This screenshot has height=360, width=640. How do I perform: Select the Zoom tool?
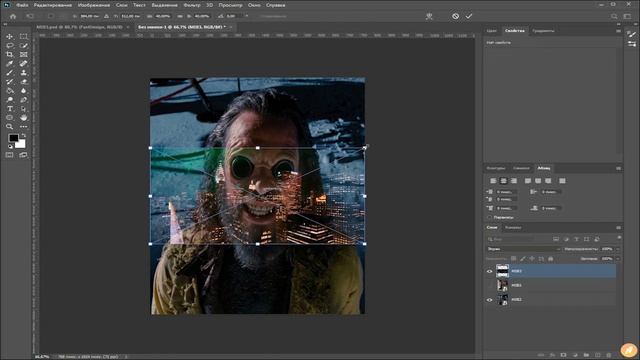click(x=9, y=127)
